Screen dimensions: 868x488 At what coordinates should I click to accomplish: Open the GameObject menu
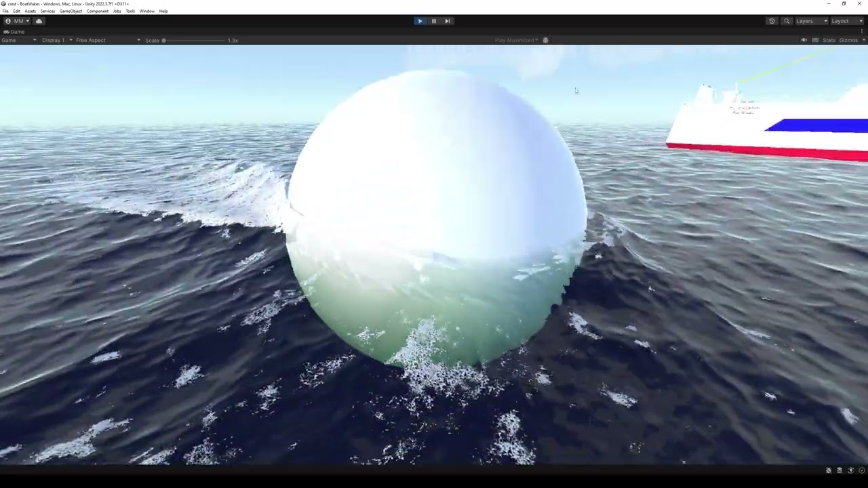click(x=71, y=11)
